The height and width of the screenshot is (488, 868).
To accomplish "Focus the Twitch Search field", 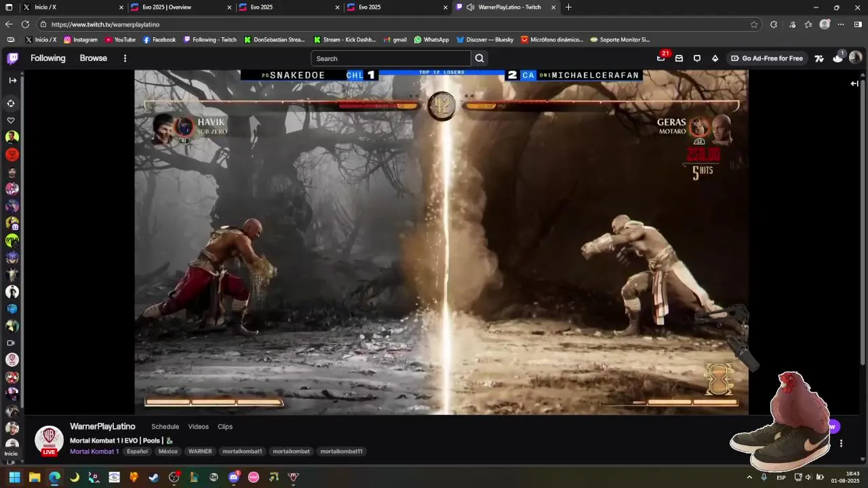I will coord(391,58).
